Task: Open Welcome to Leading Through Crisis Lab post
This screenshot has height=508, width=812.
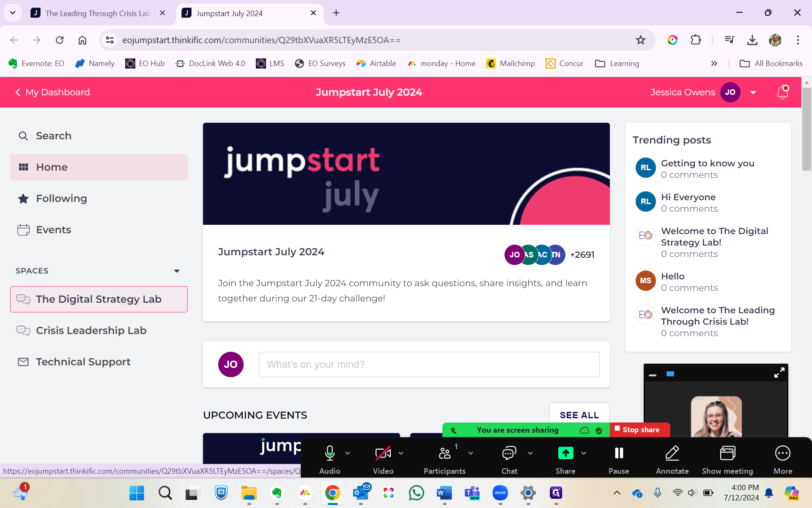Action: click(718, 316)
